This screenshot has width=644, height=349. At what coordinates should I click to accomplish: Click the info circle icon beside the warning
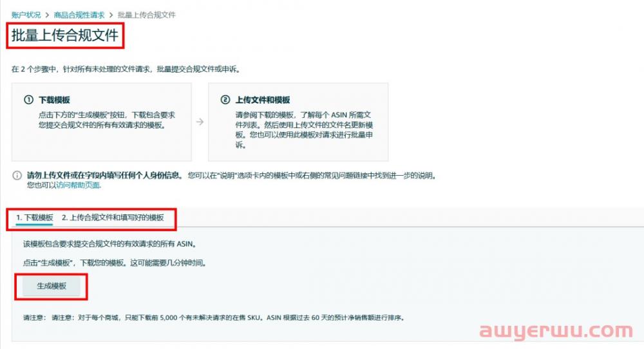tap(17, 176)
